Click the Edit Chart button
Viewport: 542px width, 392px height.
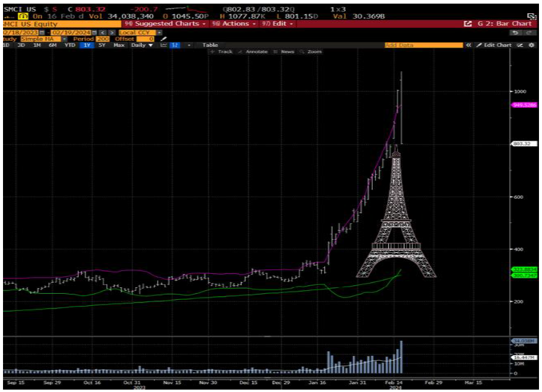[x=494, y=45]
